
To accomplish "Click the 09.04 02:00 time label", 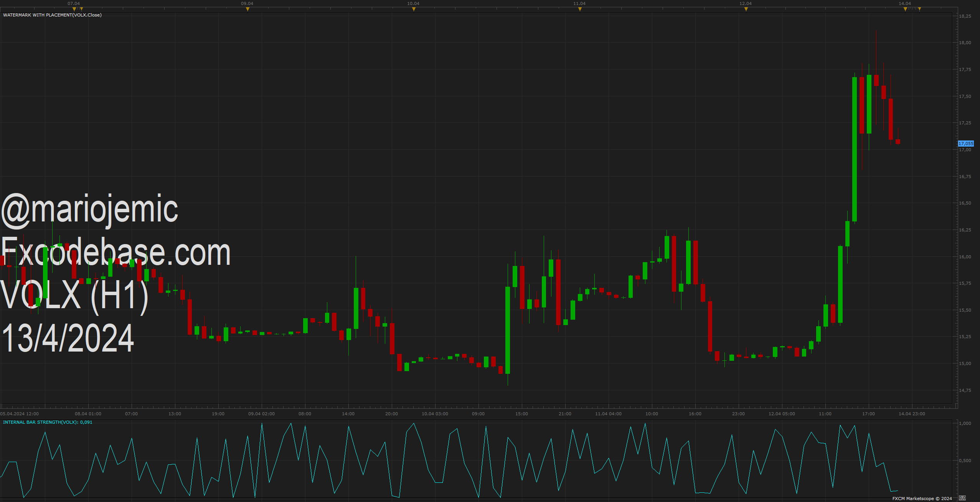I will (x=261, y=414).
